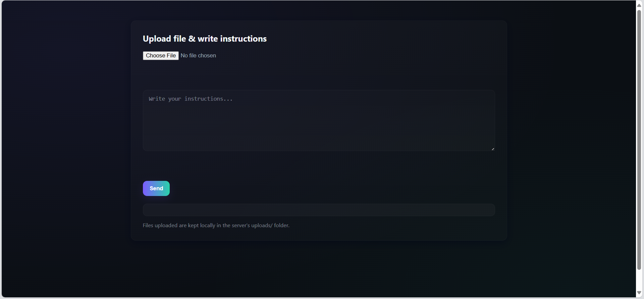Click the ampersand in the heading

[192, 39]
